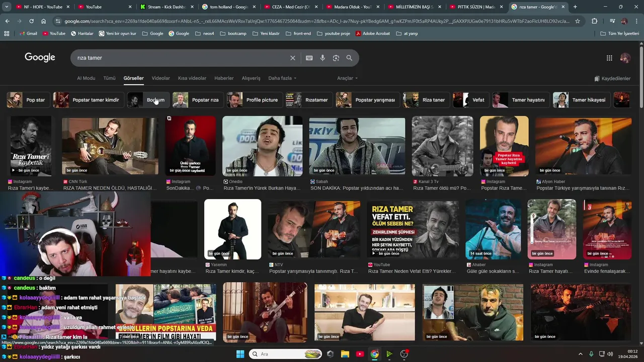Viewport: 644px width, 362px height.
Task: Open YouTube app from taskbar
Action: (360, 354)
